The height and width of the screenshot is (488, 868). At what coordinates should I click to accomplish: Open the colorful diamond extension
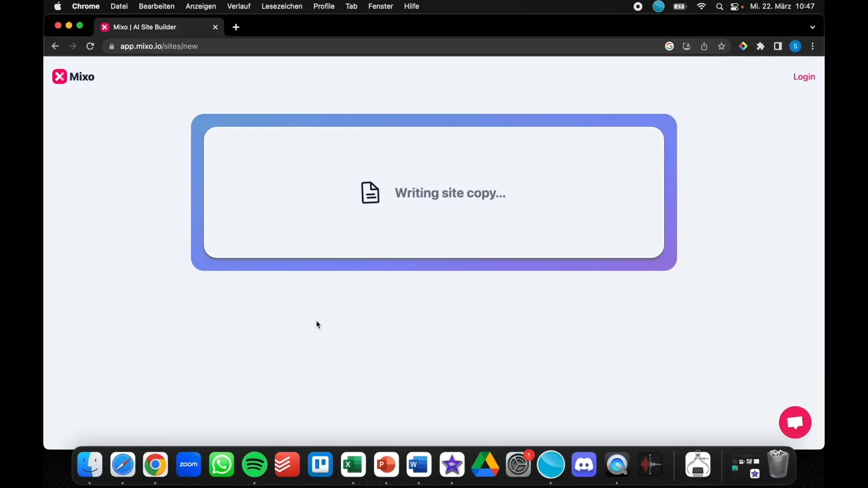click(x=743, y=46)
